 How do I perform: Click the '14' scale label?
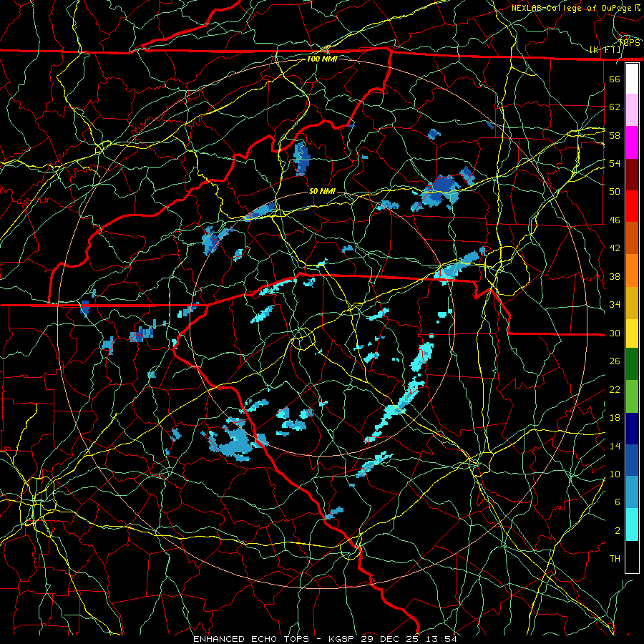(615, 446)
